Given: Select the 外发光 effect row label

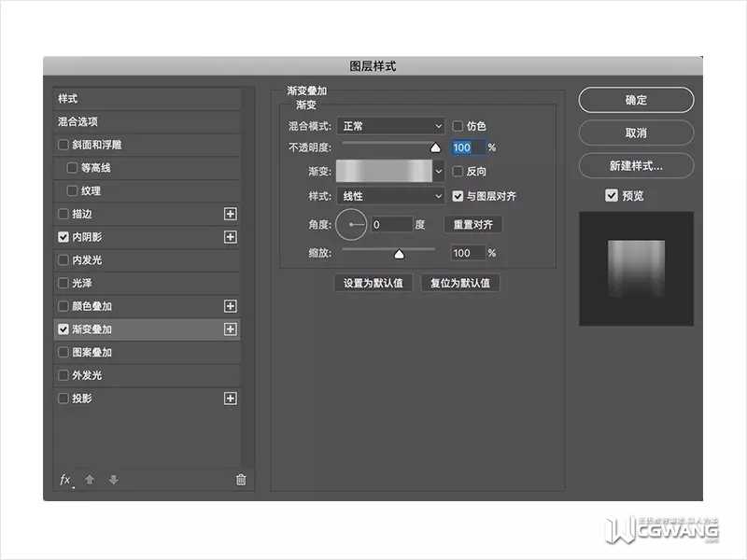Looking at the screenshot, I should point(87,375).
